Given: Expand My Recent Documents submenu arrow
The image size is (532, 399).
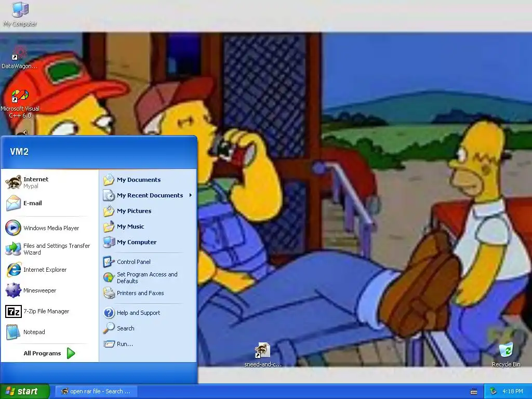Looking at the screenshot, I should point(191,195).
